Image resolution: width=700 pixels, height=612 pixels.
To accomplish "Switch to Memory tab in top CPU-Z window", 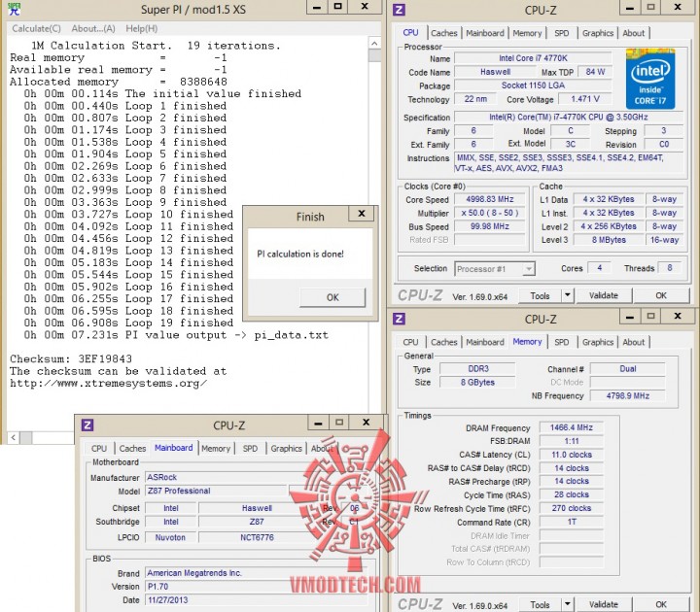I will [x=527, y=33].
